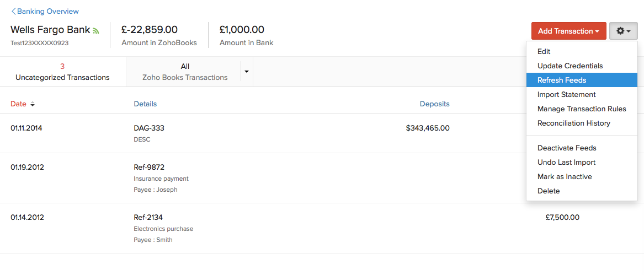Click Undo Last Import
Viewport: 644px width, 275px height.
tap(566, 162)
